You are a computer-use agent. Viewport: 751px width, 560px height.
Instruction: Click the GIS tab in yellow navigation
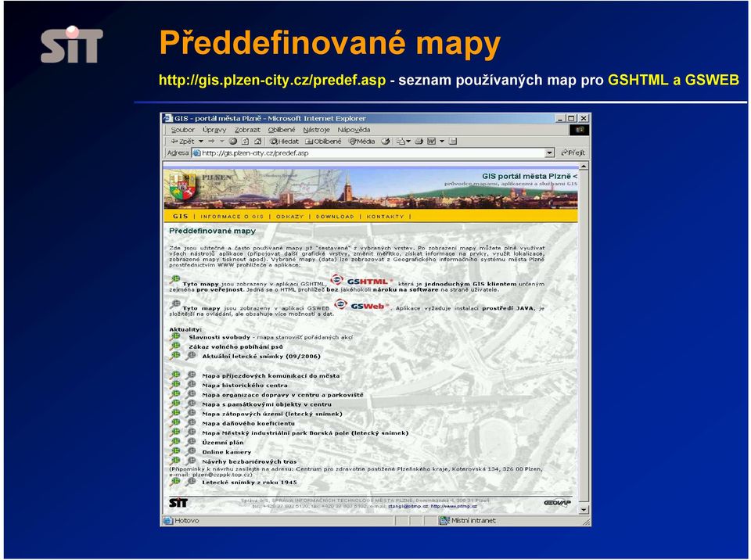click(181, 217)
